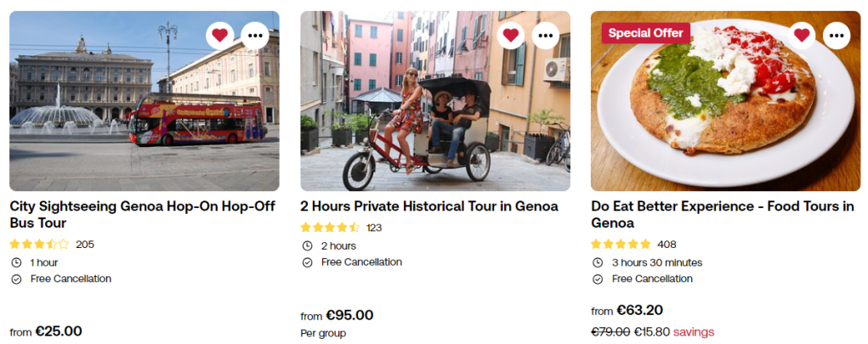
Task: Open more options on Hop-On Hop-Off card
Action: [x=255, y=35]
